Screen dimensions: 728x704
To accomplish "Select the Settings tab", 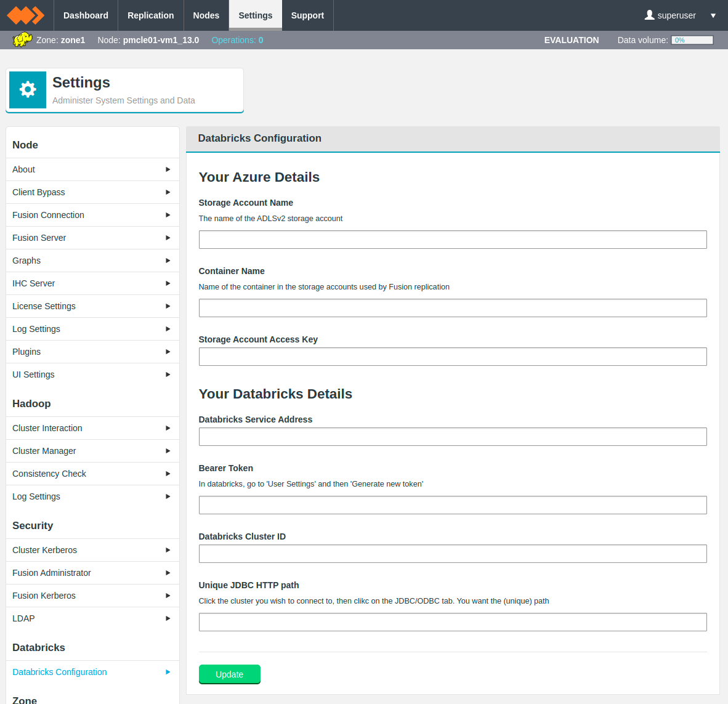I will (x=256, y=15).
